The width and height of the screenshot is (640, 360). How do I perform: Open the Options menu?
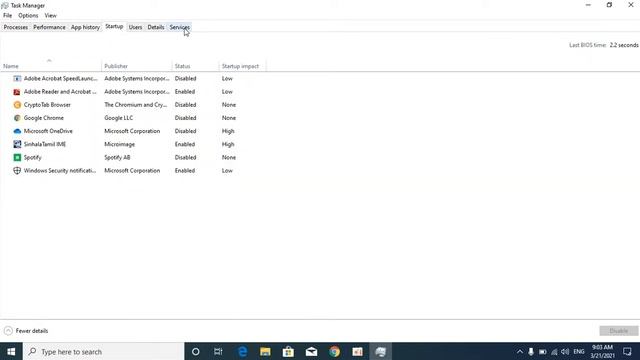(28, 16)
